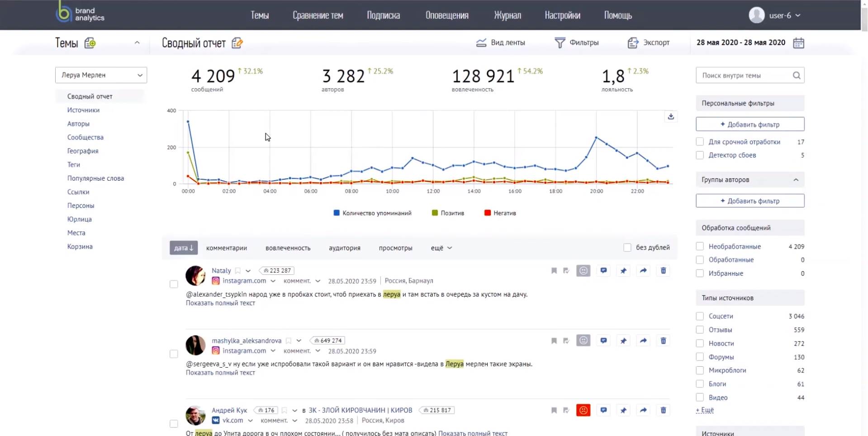Show full text of Nataly post
868x436 pixels.
click(220, 303)
